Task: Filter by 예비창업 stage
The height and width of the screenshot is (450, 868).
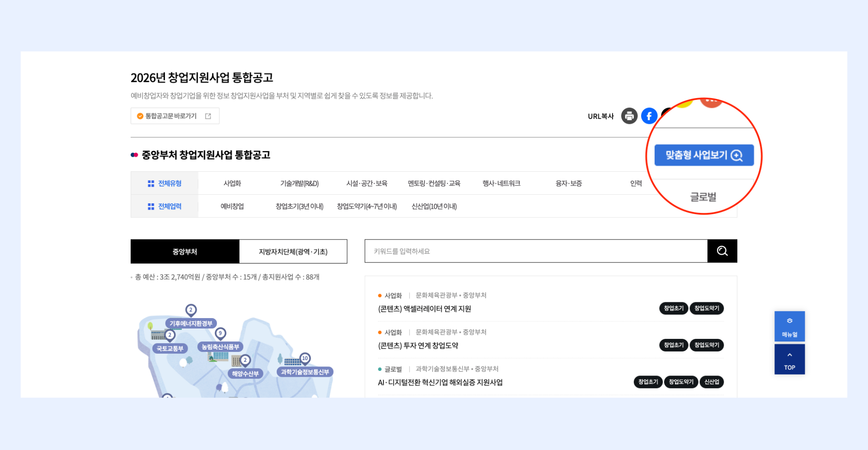Action: [x=232, y=206]
